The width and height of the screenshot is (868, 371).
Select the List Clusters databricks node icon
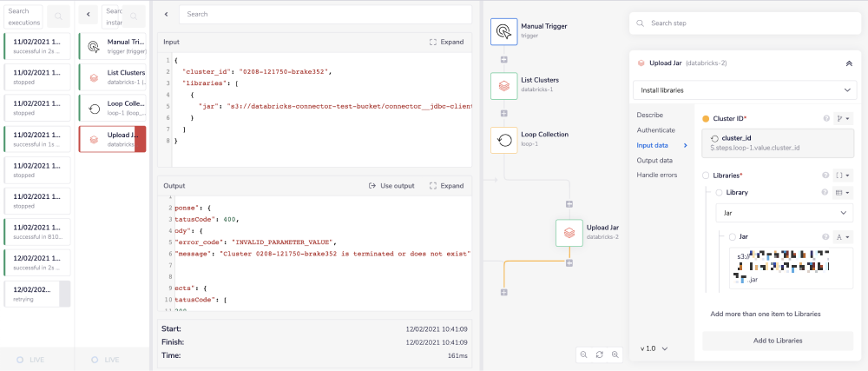tap(503, 85)
